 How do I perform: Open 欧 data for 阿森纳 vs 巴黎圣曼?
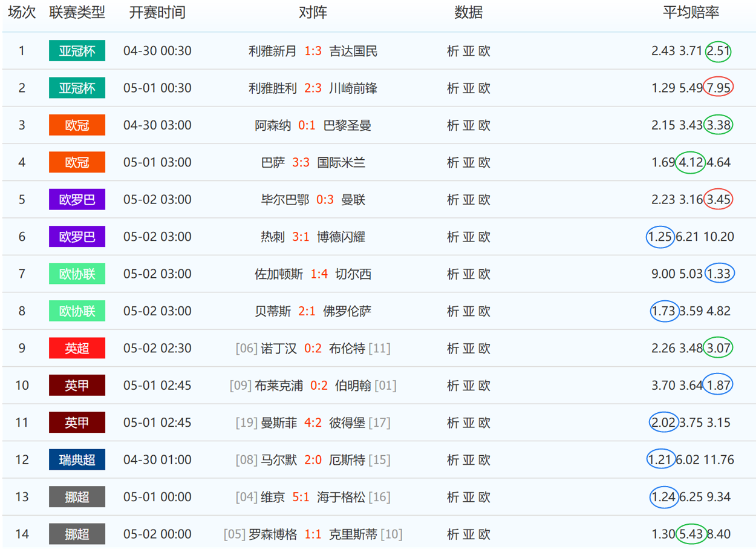pyautogui.click(x=484, y=126)
